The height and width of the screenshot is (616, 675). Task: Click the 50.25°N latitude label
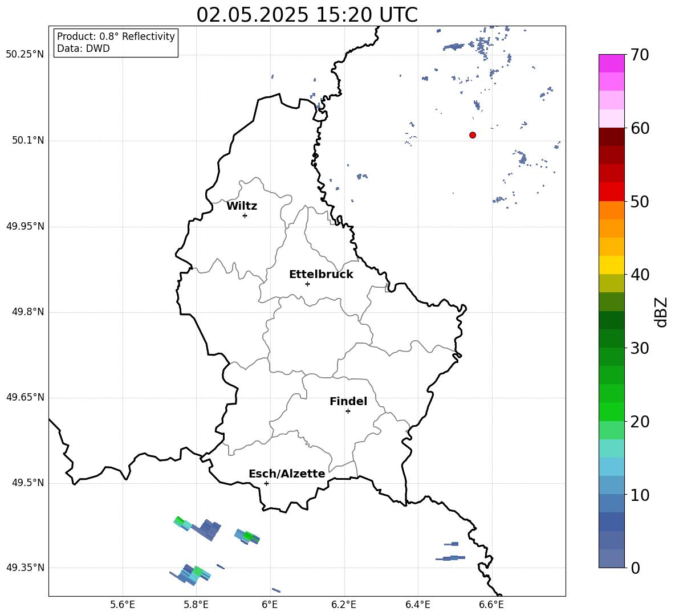[25, 55]
